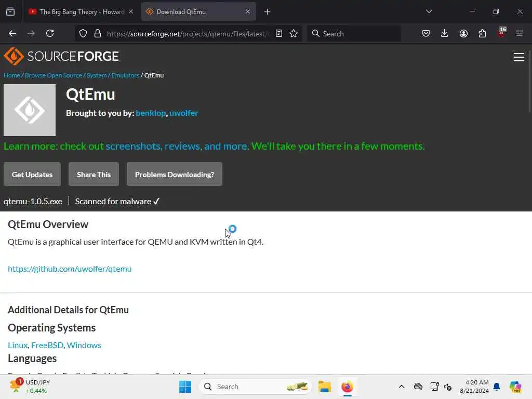Viewport: 532px width, 399px height.
Task: Click the qtemu-1.0.5.exe filename text
Action: 33,201
